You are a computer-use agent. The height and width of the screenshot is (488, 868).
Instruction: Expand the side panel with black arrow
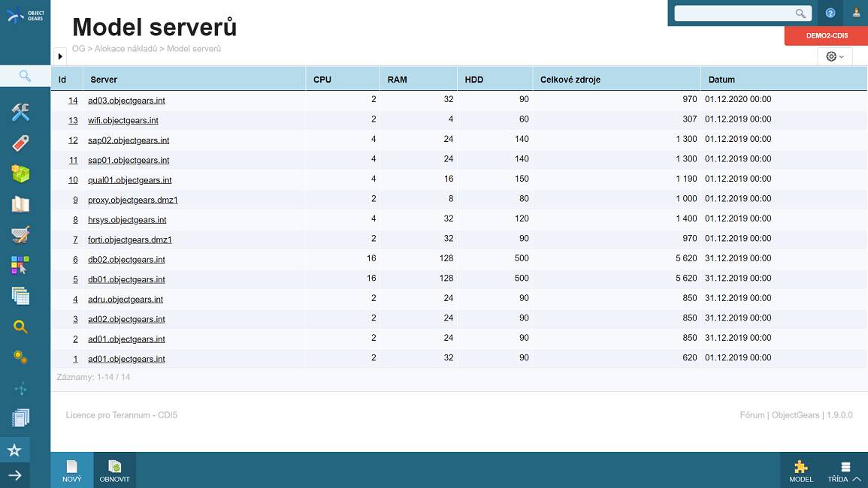click(x=60, y=56)
